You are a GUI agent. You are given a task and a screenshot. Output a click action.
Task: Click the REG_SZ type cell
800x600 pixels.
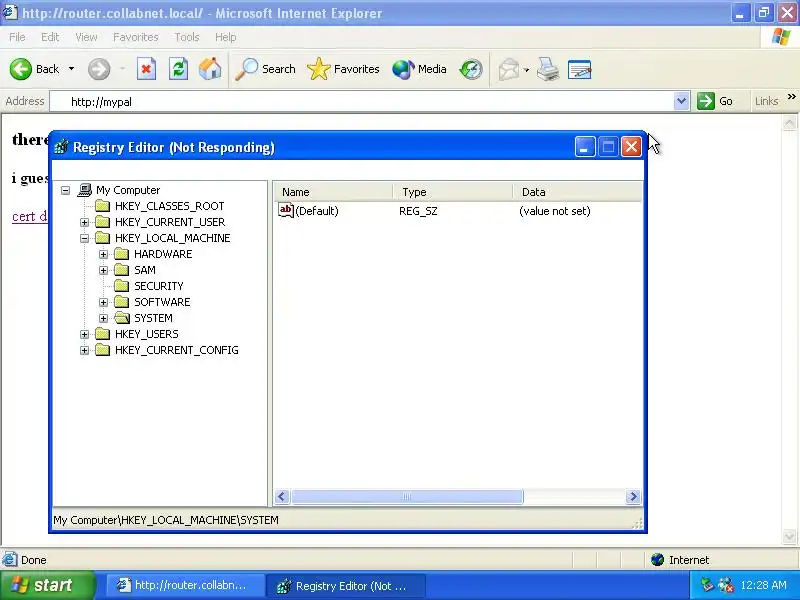click(418, 211)
